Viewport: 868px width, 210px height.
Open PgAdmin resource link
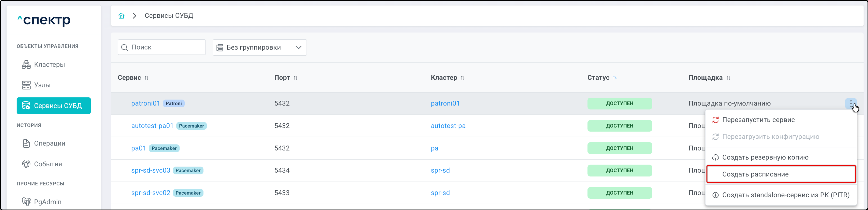pos(47,201)
